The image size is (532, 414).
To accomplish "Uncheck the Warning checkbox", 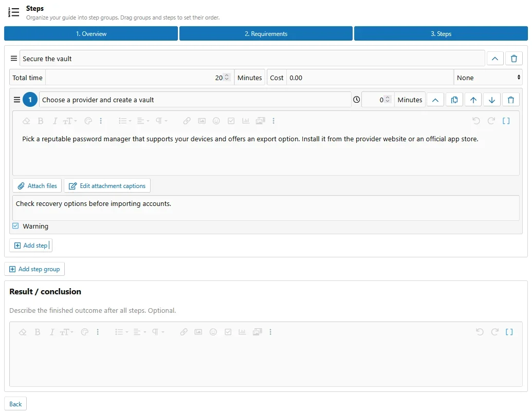I will (x=15, y=226).
